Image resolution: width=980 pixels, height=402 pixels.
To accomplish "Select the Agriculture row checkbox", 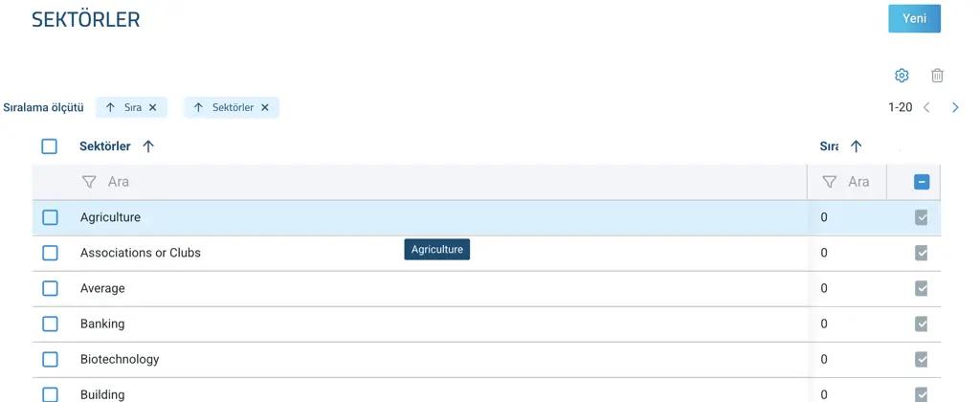I will point(50,217).
